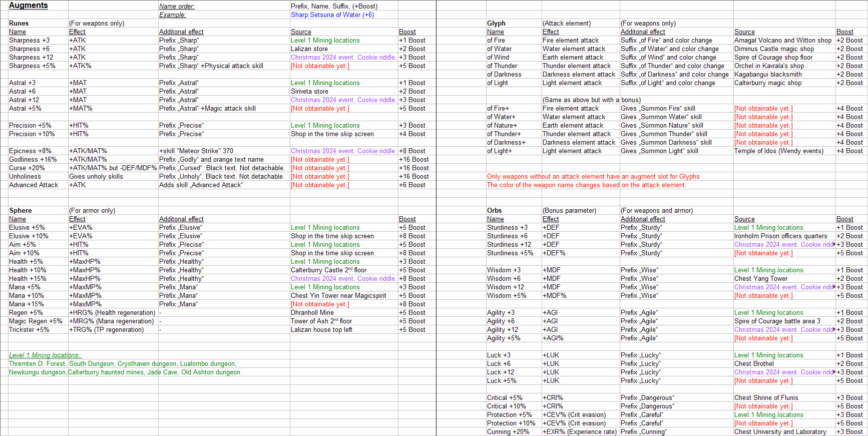
Task: Open the Sharp Setsuna of Water example link
Action: pyautogui.click(x=332, y=15)
